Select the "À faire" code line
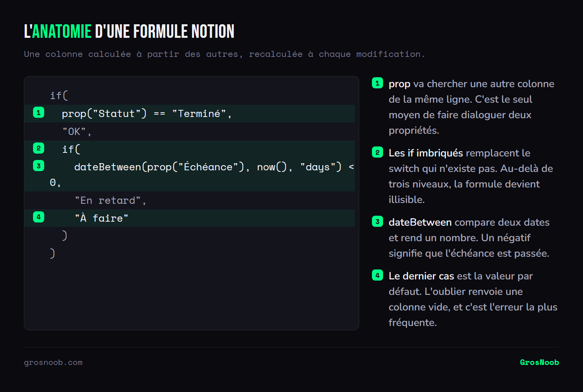This screenshot has width=583, height=392. click(190, 218)
